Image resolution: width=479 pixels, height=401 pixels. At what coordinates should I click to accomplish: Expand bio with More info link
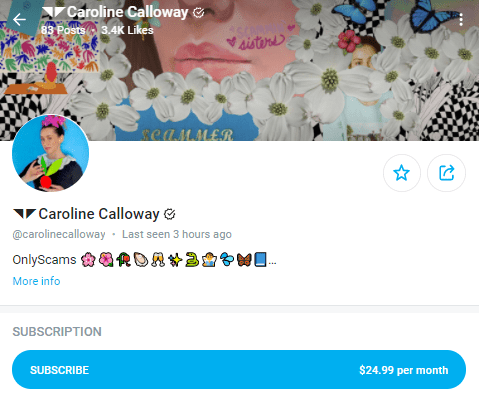click(36, 281)
